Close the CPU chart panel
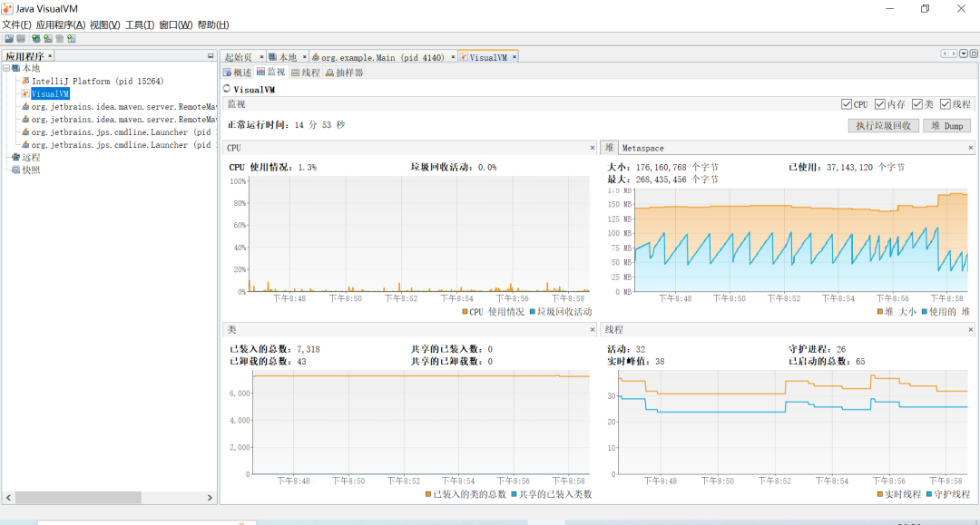Image resolution: width=980 pixels, height=525 pixels. coord(593,148)
